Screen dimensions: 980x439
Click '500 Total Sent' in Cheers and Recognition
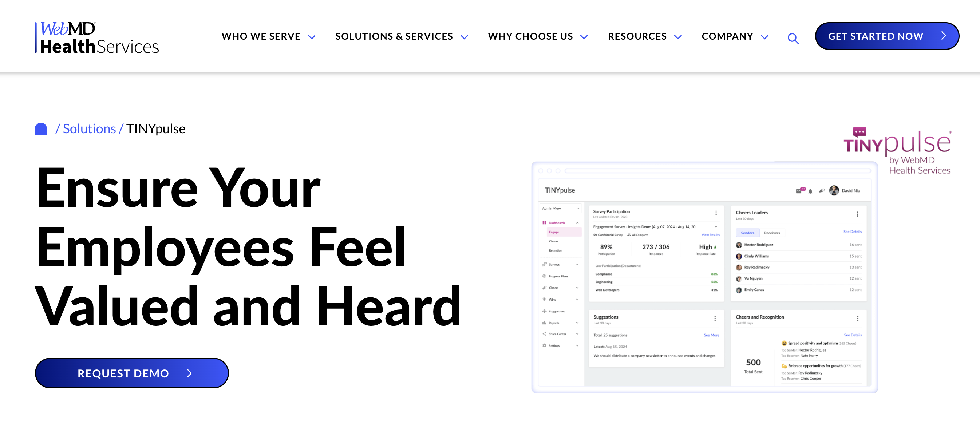[753, 366]
